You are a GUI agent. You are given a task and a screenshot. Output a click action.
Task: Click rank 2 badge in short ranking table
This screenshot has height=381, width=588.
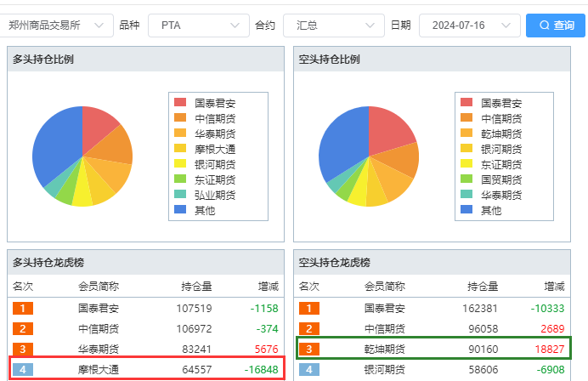pos(309,328)
